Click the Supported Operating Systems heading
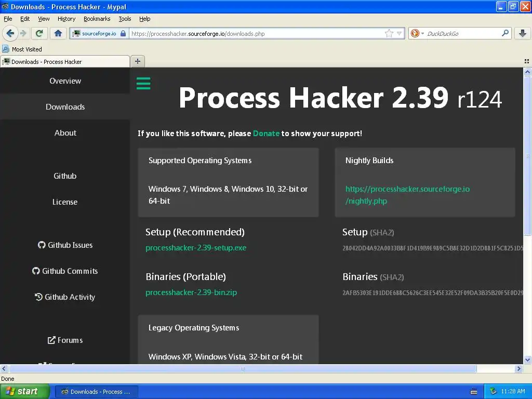Viewport: 532px width, 399px height. pyautogui.click(x=200, y=161)
